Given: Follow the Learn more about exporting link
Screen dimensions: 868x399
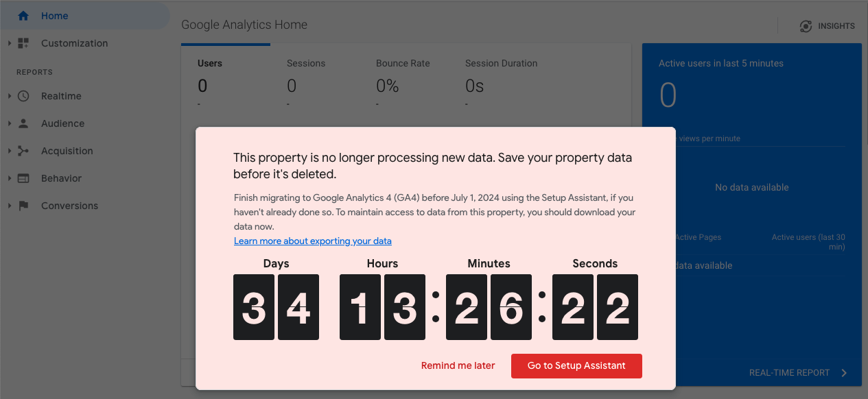Looking at the screenshot, I should (x=313, y=241).
